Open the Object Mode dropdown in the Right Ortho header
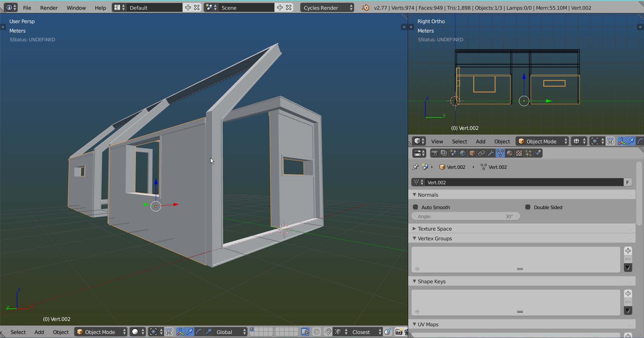The image size is (644, 338). pyautogui.click(x=542, y=141)
